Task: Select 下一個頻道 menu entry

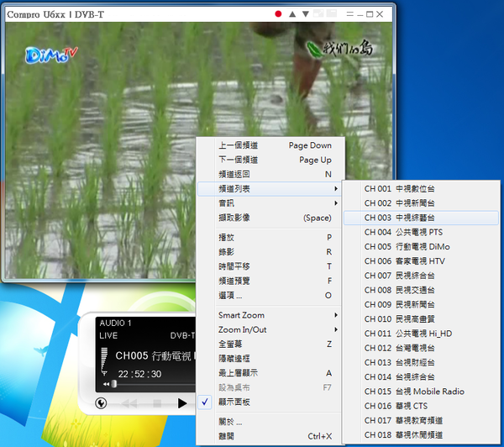Action: [x=270, y=160]
